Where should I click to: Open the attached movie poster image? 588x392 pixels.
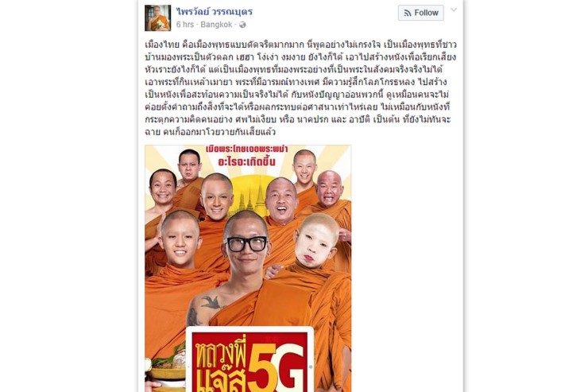[x=248, y=268]
